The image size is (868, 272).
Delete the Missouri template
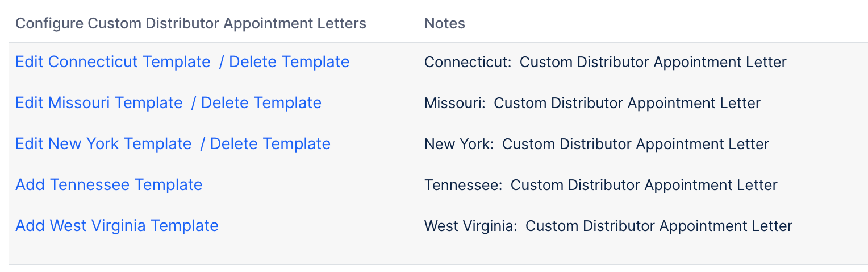click(x=261, y=103)
